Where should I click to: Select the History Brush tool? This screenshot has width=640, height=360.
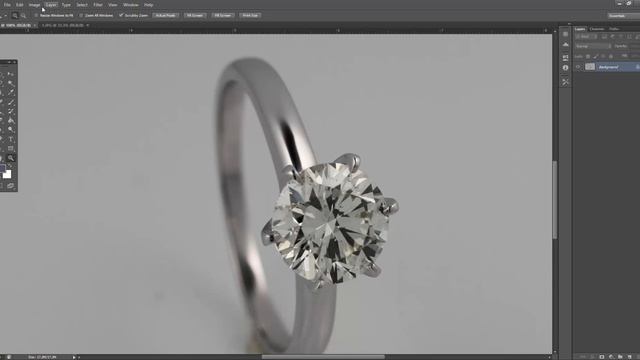[x=11, y=111]
